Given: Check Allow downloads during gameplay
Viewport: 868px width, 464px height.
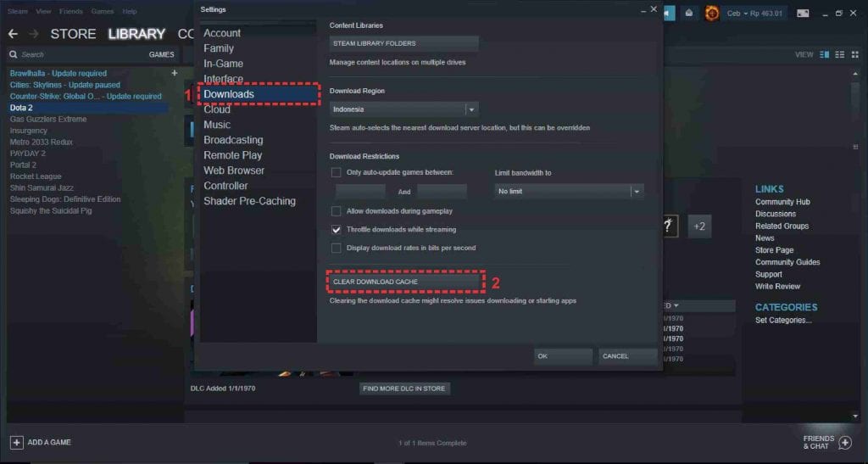Looking at the screenshot, I should point(336,211).
